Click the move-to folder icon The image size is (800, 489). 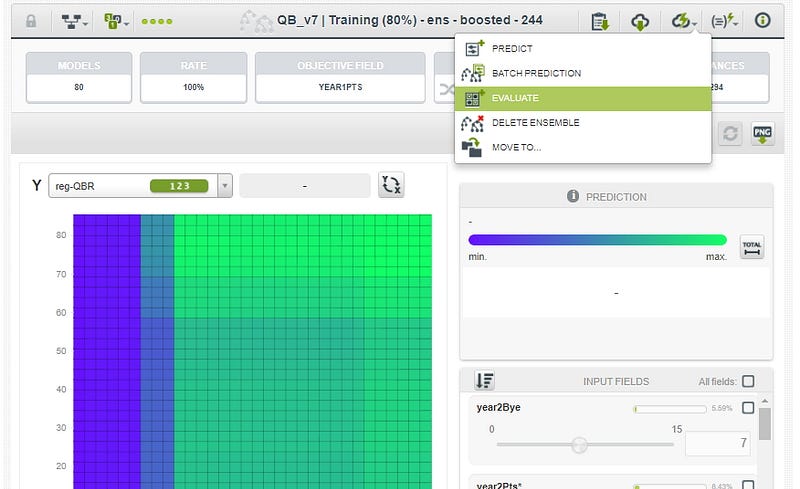472,148
